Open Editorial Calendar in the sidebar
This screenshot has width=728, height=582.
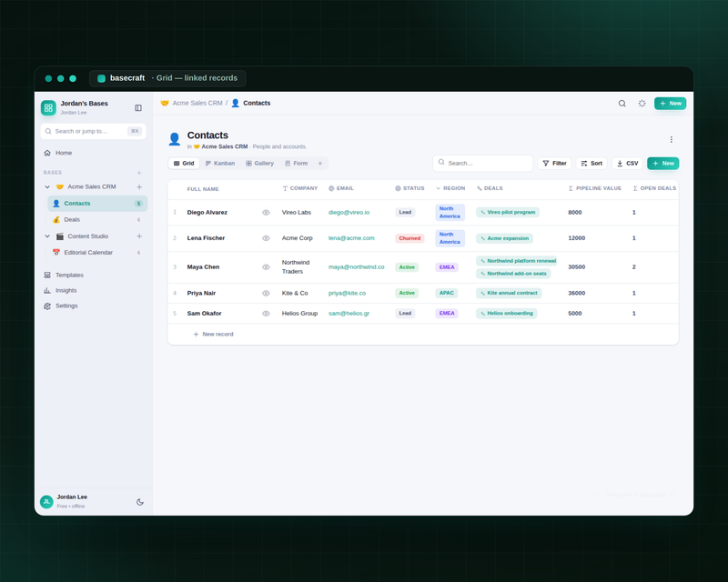tap(97, 253)
